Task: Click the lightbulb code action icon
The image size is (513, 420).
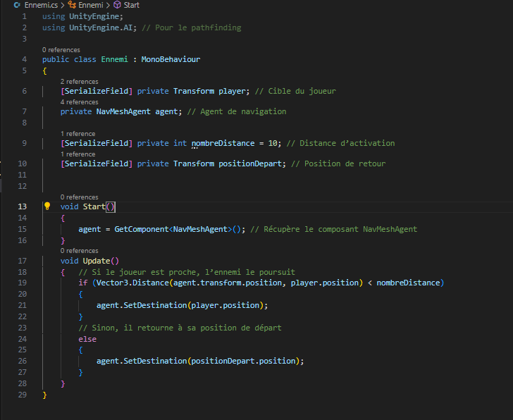Action: [47, 206]
